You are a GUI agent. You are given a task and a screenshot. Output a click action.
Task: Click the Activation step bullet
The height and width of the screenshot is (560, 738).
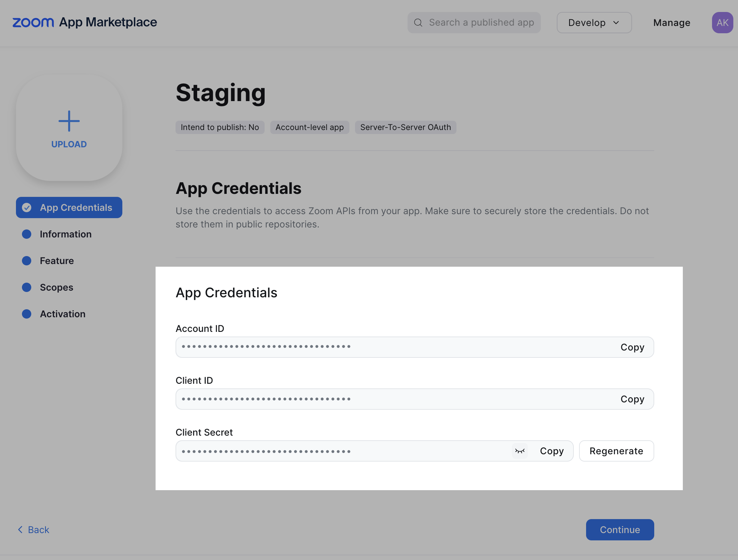point(27,314)
